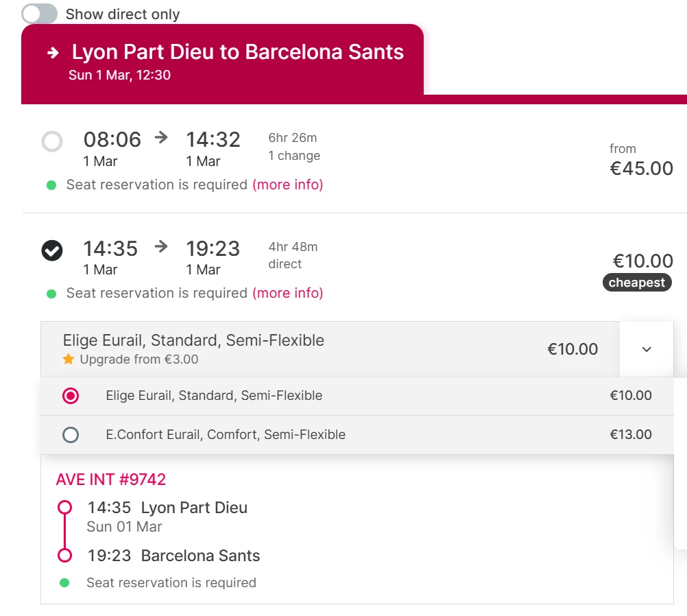
Task: Click the Lyon Part Dieu station marker circle
Action: pos(64,508)
